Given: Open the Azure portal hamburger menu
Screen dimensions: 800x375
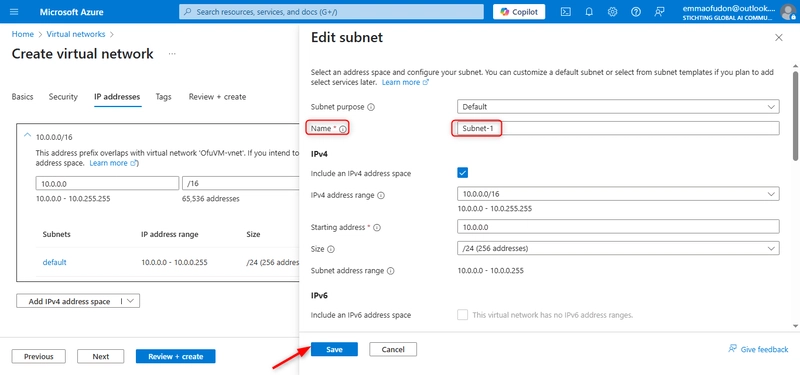Looking at the screenshot, I should coord(14,12).
